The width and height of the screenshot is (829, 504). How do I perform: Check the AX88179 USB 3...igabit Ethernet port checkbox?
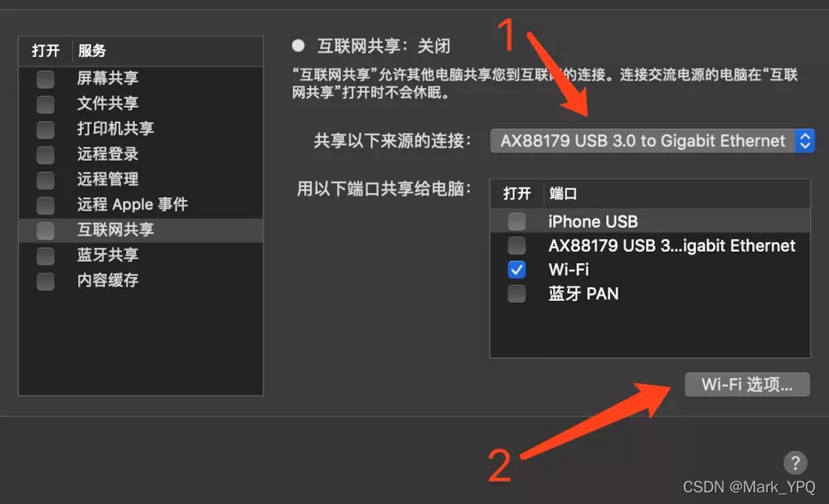click(x=516, y=245)
